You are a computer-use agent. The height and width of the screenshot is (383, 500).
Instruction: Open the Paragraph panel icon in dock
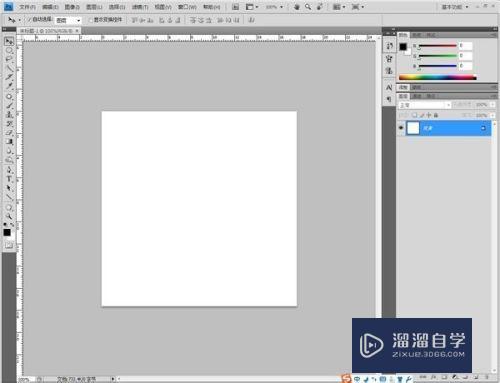(389, 99)
